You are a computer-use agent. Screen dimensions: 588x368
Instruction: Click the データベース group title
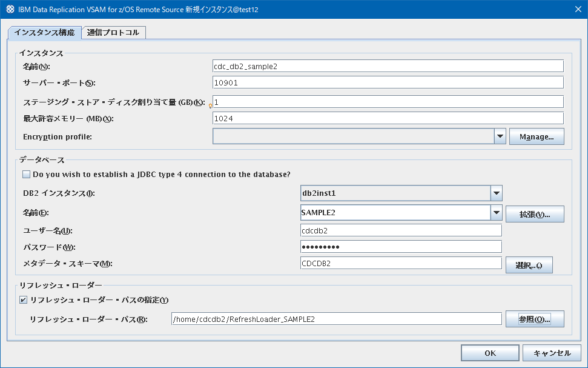point(42,160)
